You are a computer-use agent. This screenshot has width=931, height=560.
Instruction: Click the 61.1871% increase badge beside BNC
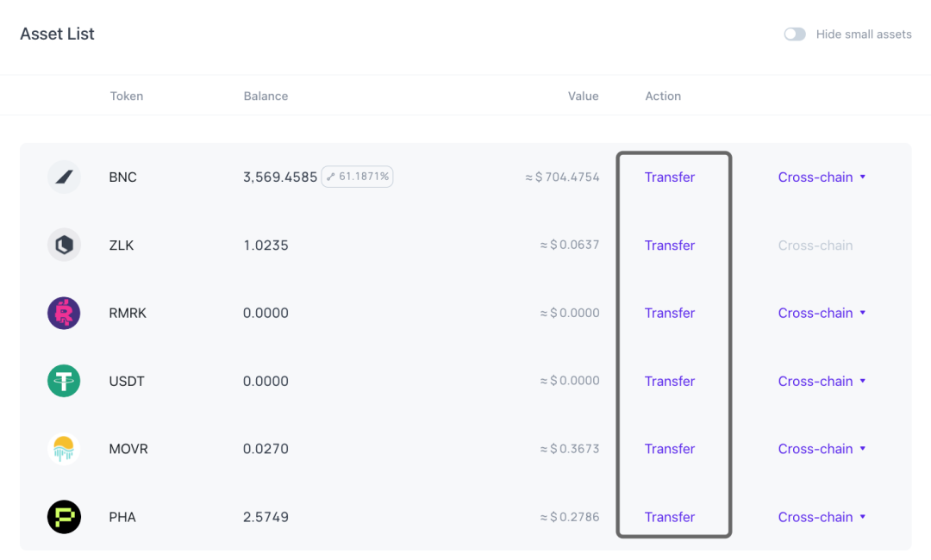[x=357, y=177]
